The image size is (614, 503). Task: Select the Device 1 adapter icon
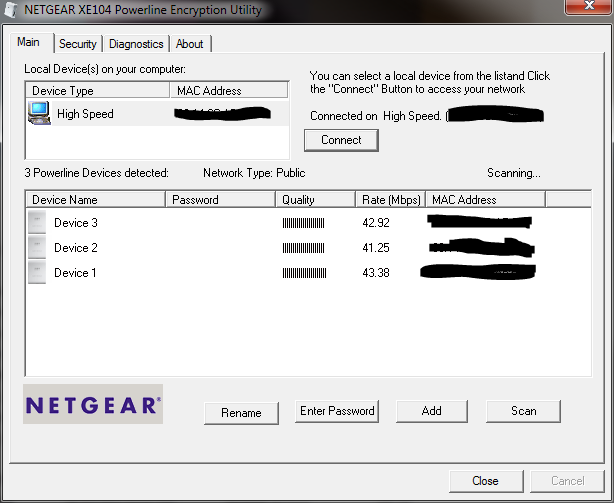click(37, 273)
